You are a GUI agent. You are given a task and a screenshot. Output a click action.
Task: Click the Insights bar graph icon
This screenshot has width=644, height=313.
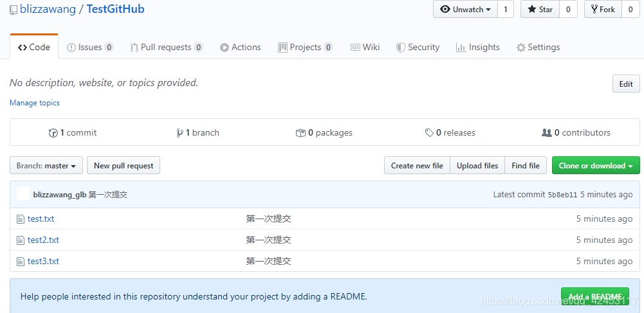pyautogui.click(x=461, y=48)
